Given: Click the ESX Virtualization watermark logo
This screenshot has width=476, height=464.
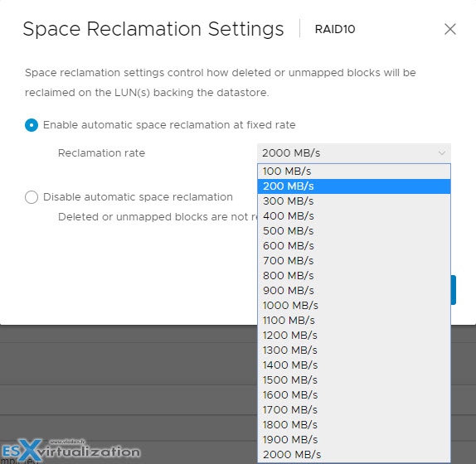Looking at the screenshot, I should (x=70, y=451).
